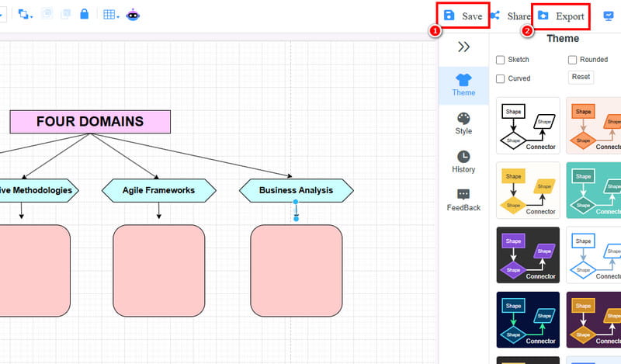Apply the teal green theme thumbnail
The image size is (621, 364).
[x=594, y=190]
